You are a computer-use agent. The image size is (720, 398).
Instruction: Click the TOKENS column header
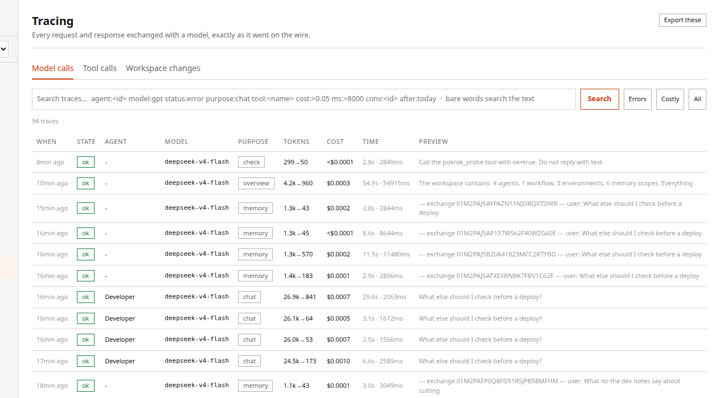[296, 141]
